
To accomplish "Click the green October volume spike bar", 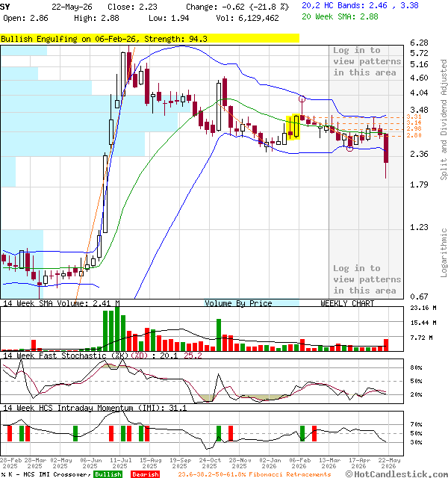I will 219,335.
